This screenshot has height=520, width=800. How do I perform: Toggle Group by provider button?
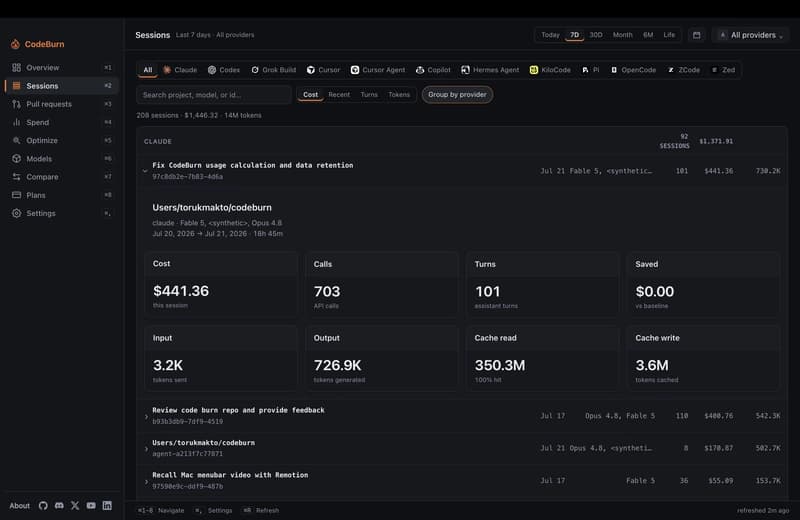click(x=457, y=94)
